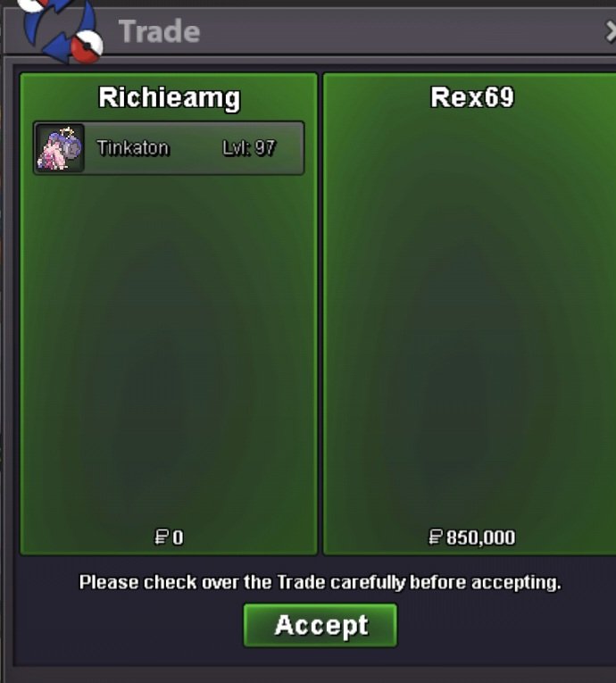Screen dimensions: 616x683
Task: Click Tinkaton's sprite icon
Action: click(60, 148)
